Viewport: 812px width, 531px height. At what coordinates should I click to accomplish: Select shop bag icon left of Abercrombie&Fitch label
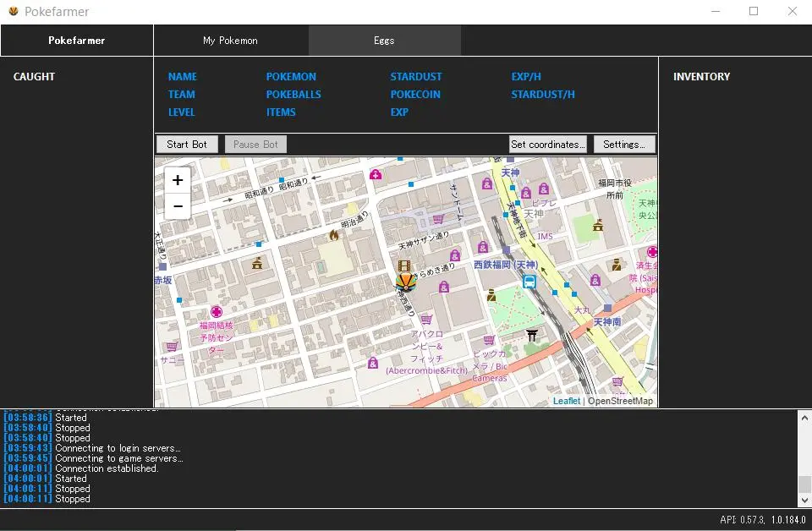[373, 363]
